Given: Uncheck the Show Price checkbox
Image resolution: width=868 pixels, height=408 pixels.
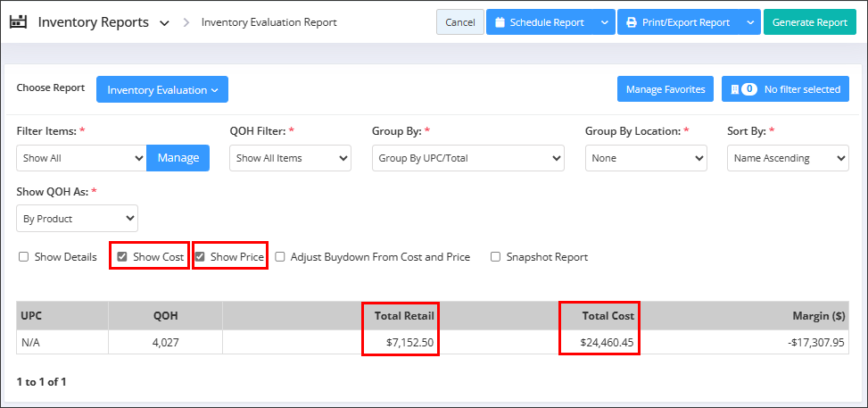Looking at the screenshot, I should [200, 256].
